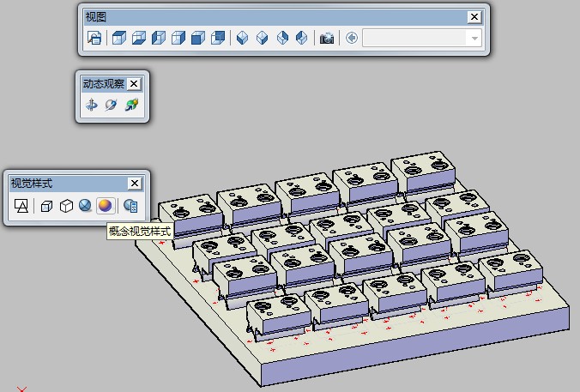Set NW Isometric view

302,38
